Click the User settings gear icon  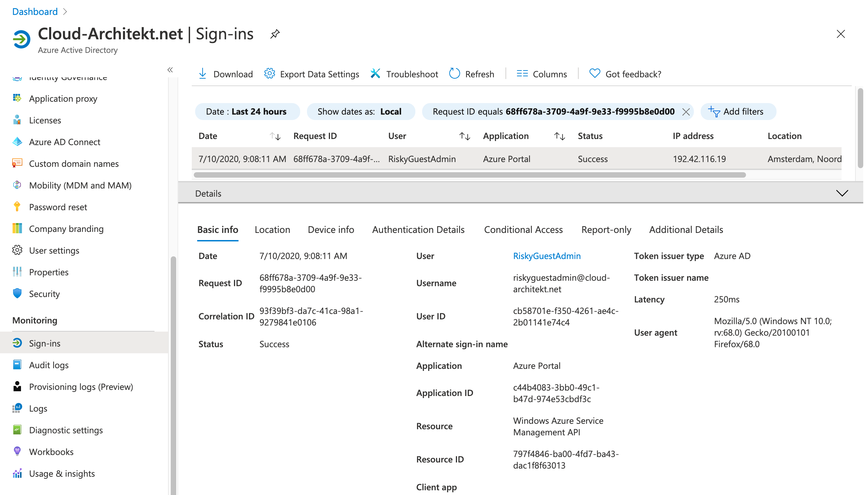(x=17, y=250)
